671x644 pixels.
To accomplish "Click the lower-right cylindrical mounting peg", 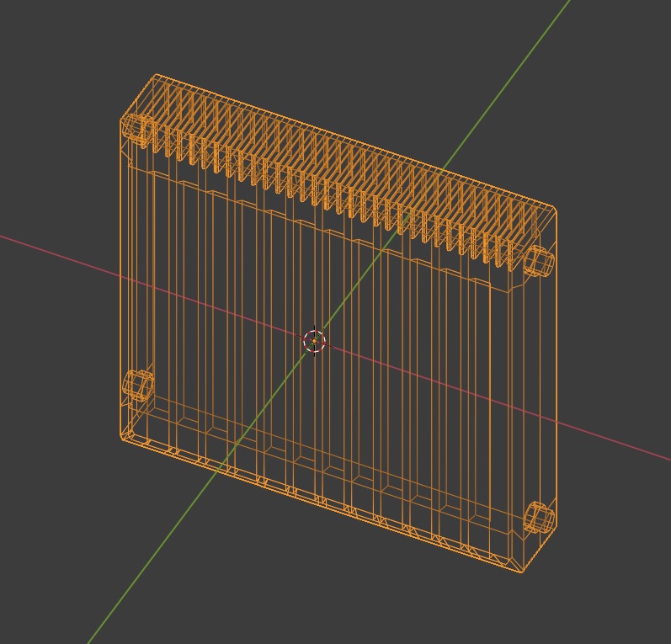I will (x=540, y=518).
